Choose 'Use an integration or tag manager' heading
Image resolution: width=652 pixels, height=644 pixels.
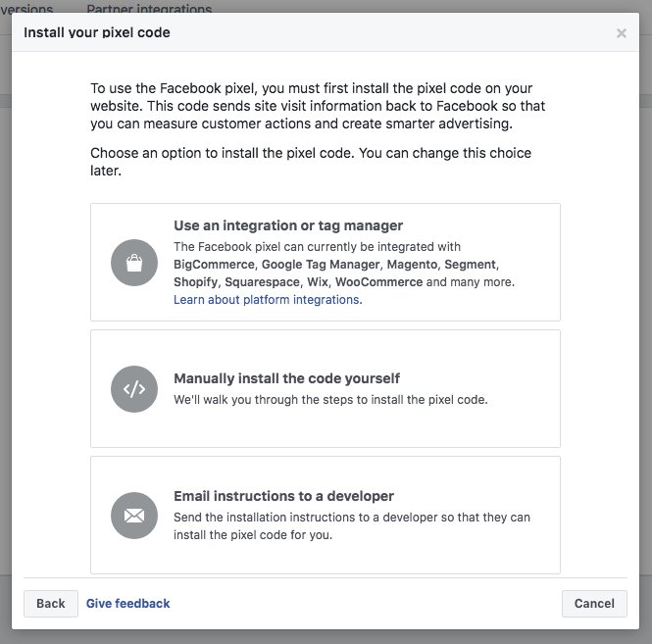point(288,225)
